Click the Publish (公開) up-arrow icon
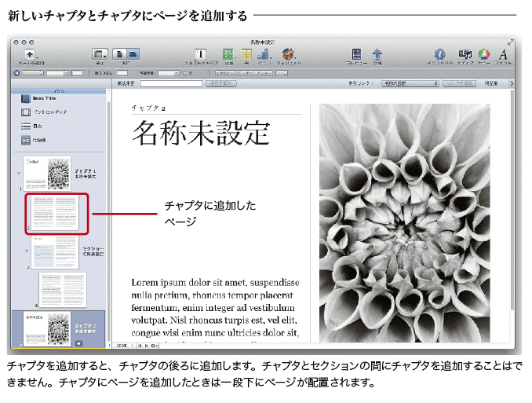This screenshot has height=403, width=532. (x=377, y=54)
